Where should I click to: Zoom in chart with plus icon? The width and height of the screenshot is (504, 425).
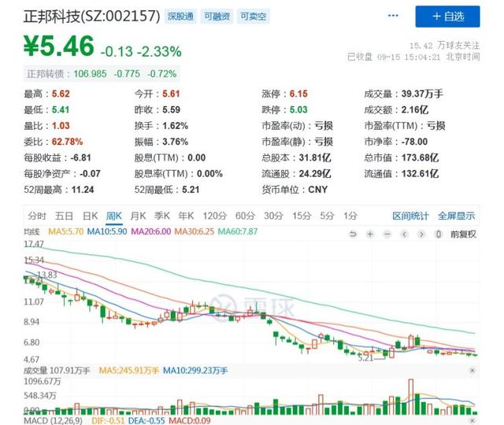tap(370, 235)
